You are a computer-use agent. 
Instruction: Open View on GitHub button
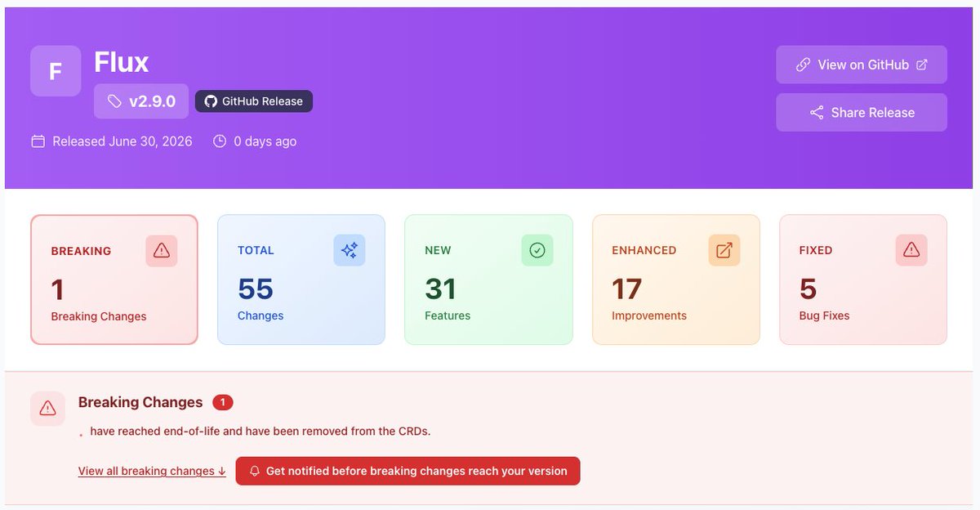(862, 65)
